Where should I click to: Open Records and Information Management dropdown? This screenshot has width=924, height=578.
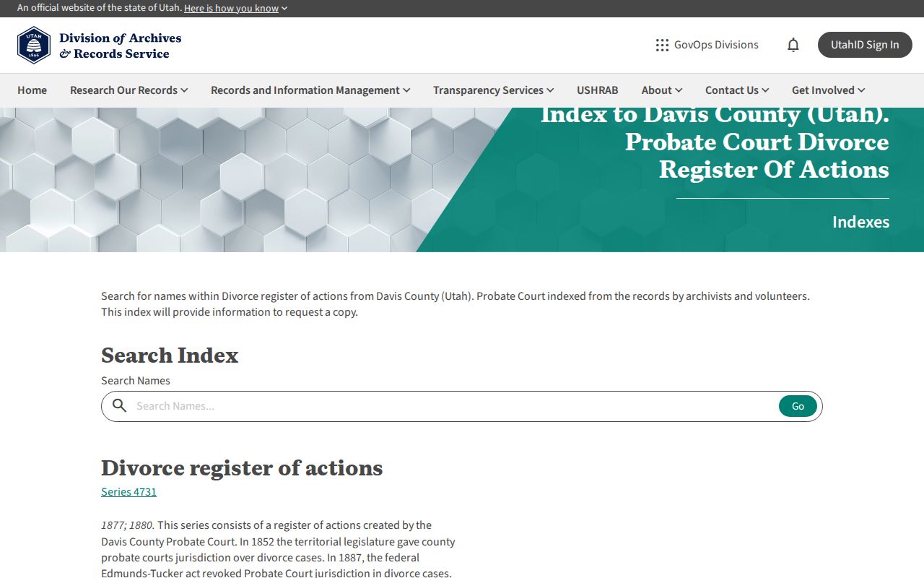pos(310,90)
